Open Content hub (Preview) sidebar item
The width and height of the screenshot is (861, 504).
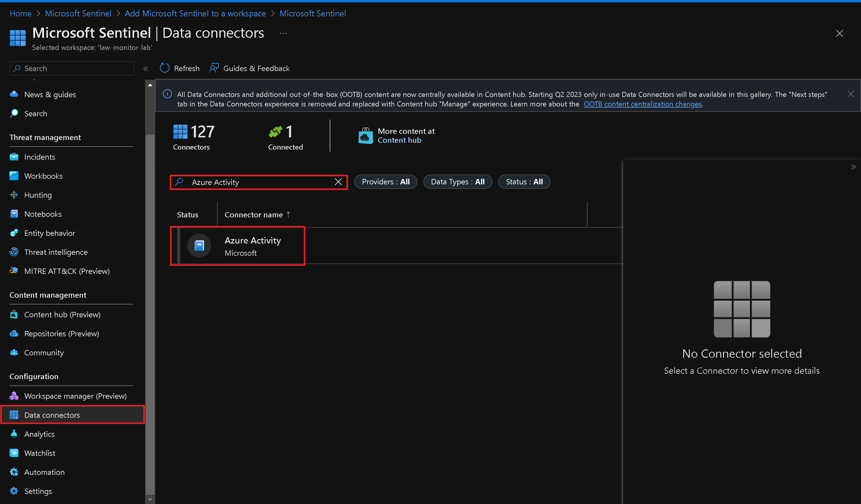[x=62, y=314]
